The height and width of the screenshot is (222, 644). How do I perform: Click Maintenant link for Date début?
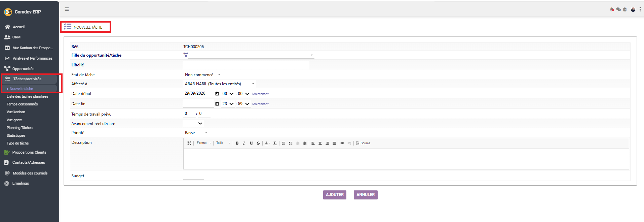click(x=260, y=94)
